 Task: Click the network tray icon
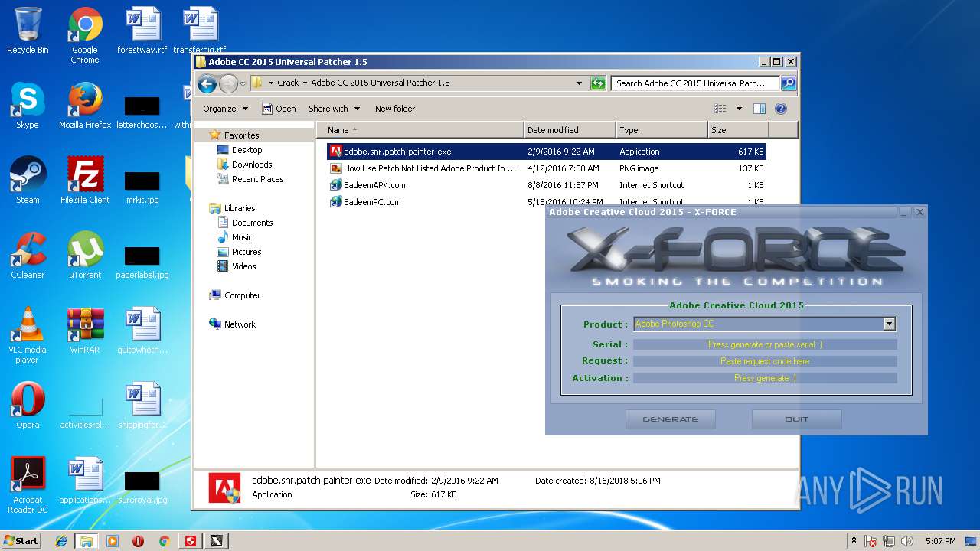pyautogui.click(x=890, y=541)
